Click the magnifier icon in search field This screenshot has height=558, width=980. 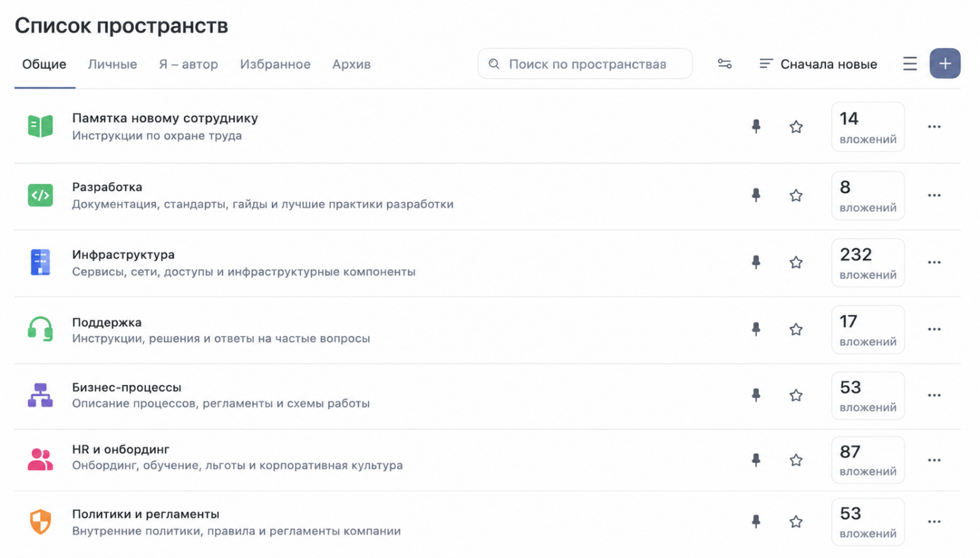pyautogui.click(x=494, y=64)
